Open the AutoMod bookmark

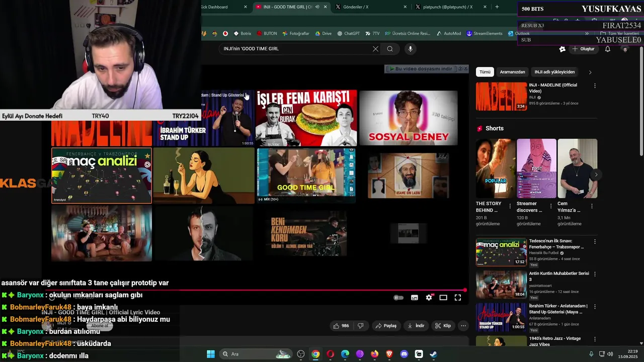pos(449,34)
